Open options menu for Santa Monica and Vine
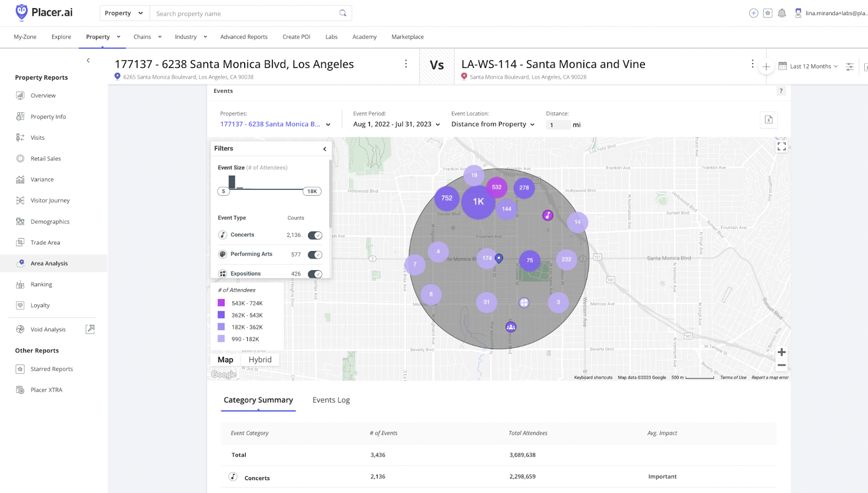This screenshot has height=493, width=868. coord(752,64)
